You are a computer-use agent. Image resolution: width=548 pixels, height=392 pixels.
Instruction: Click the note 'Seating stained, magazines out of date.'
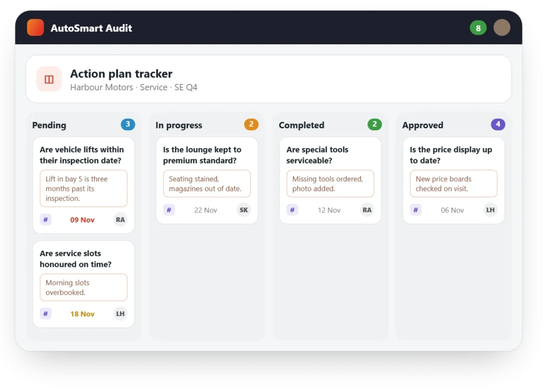click(207, 183)
